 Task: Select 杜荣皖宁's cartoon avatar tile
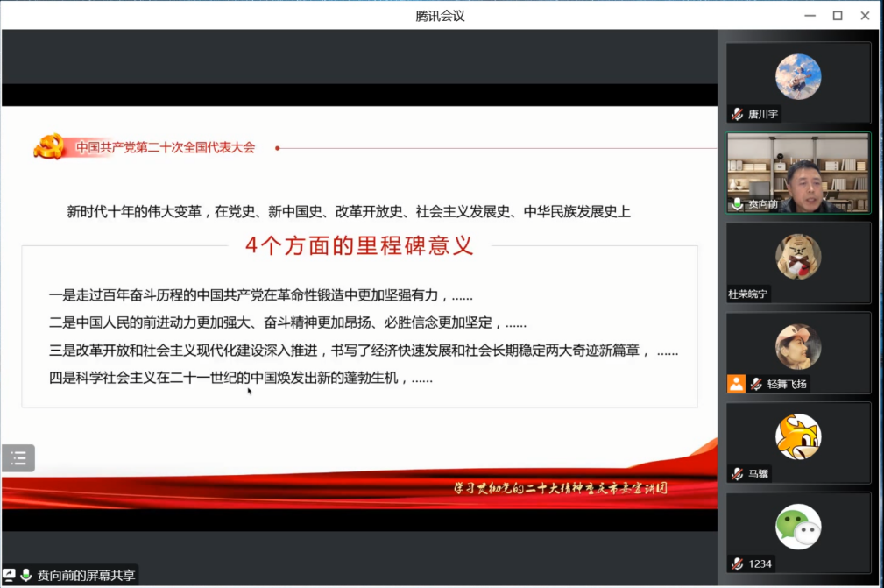point(797,257)
